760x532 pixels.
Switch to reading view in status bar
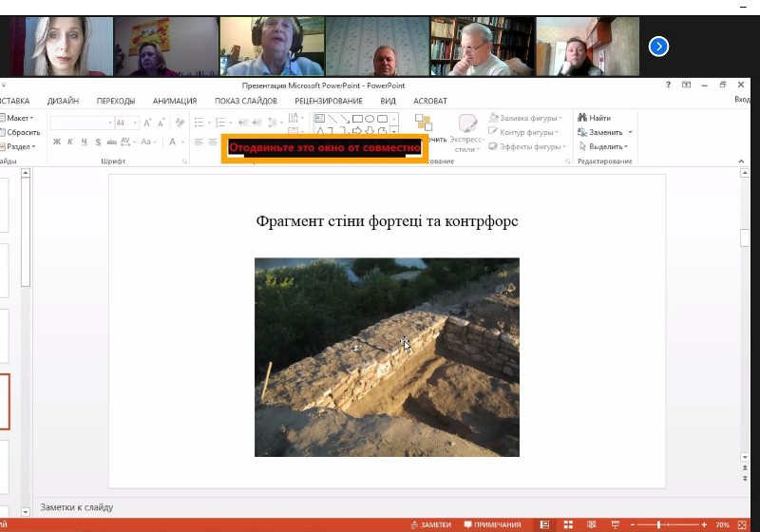tap(592, 524)
